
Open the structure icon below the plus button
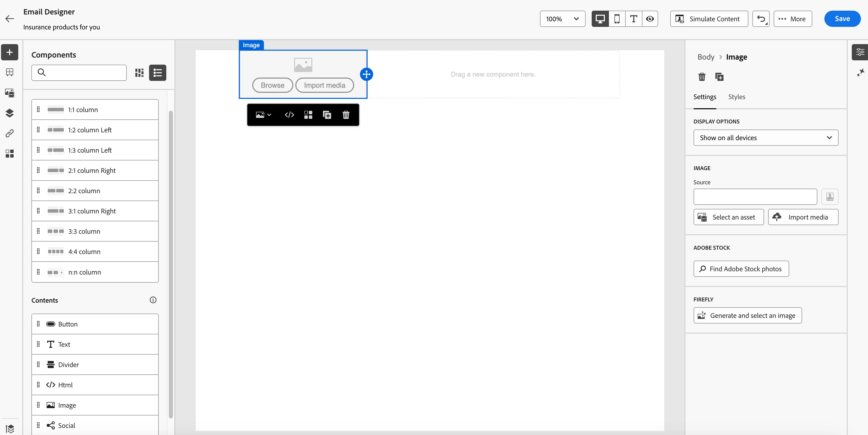pos(10,72)
